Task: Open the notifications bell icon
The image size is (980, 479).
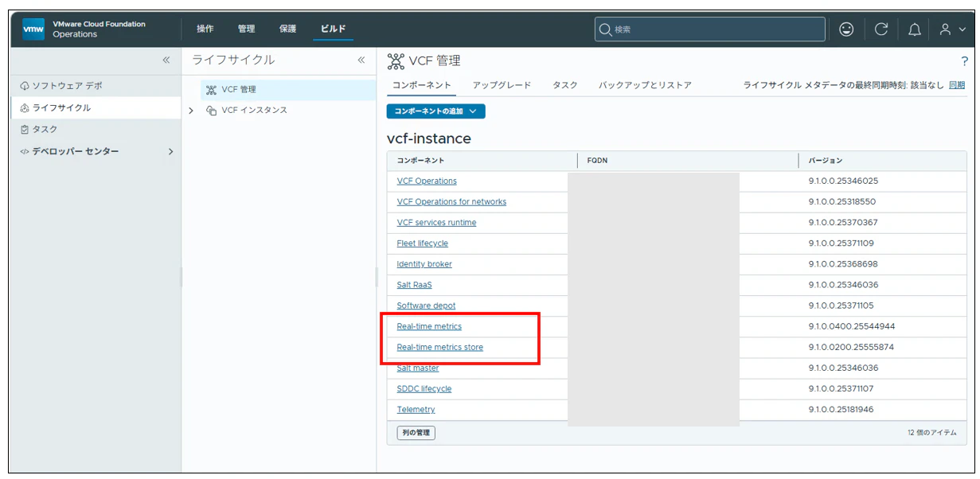Action: pyautogui.click(x=915, y=29)
